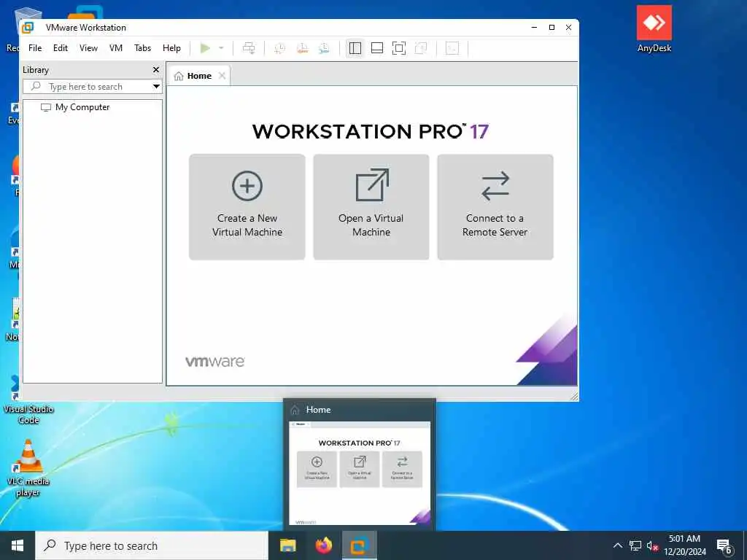747x560 pixels.
Task: Toggle the Show Library sidebar icon
Action: pos(355,48)
